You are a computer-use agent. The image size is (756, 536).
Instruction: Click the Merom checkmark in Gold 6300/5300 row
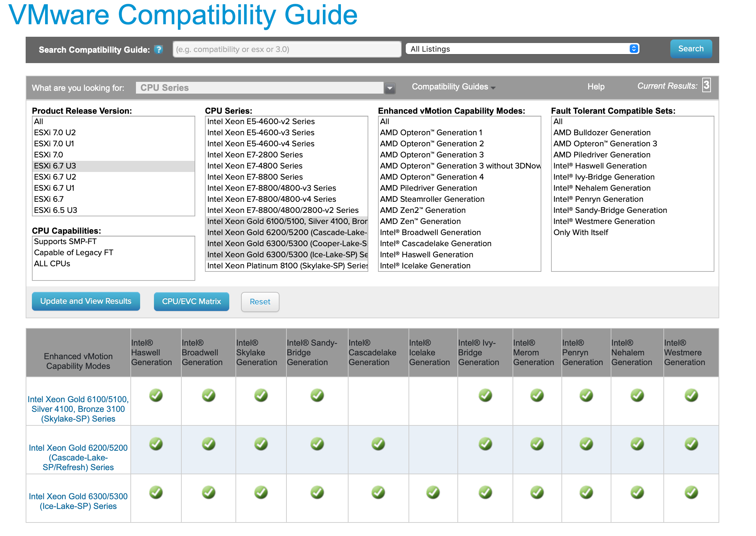pyautogui.click(x=537, y=492)
